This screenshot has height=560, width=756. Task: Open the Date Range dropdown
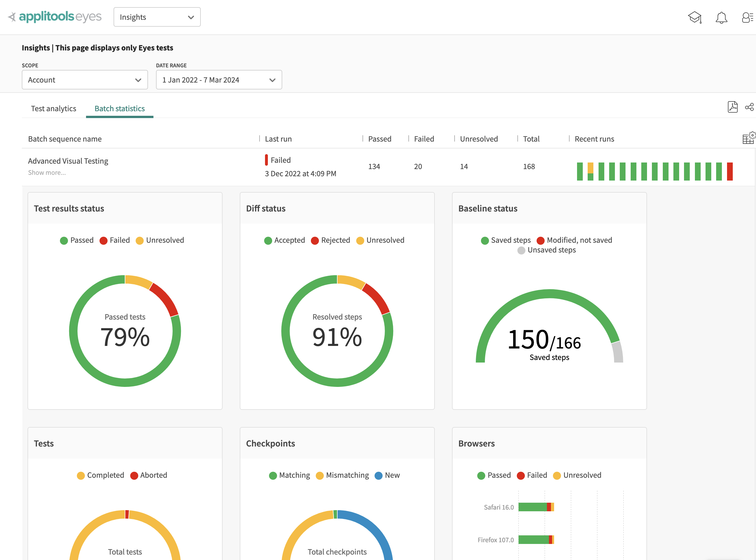click(219, 80)
